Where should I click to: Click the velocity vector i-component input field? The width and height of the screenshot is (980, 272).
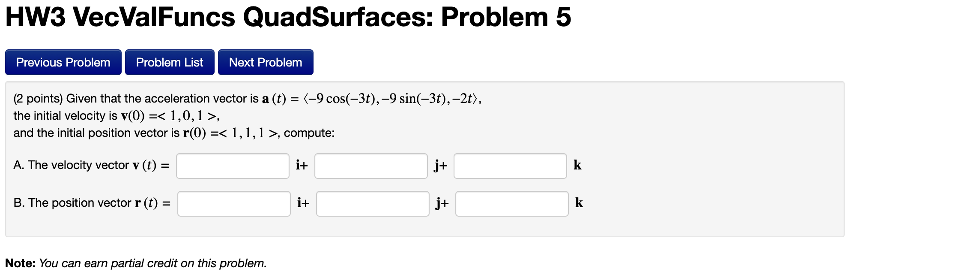(233, 166)
